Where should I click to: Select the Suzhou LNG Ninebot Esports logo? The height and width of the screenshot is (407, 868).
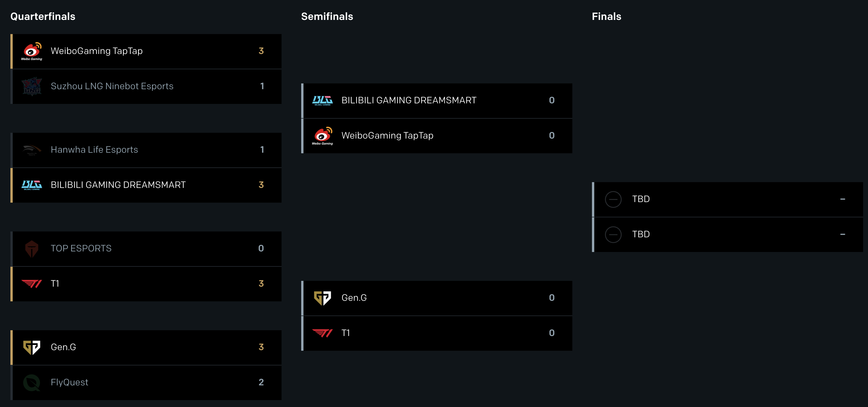click(32, 86)
